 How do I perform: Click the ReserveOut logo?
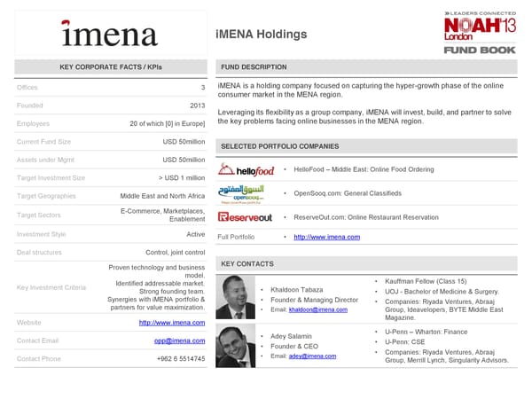coord(246,216)
